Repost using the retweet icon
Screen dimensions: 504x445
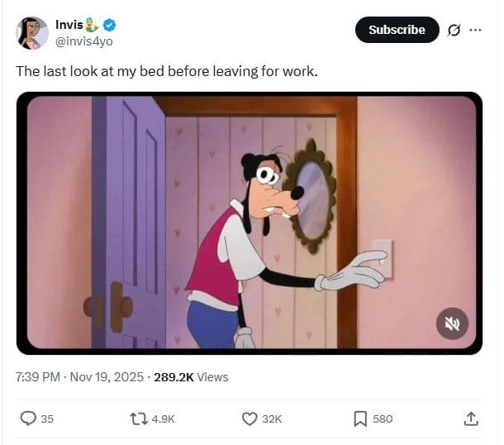pos(139,419)
